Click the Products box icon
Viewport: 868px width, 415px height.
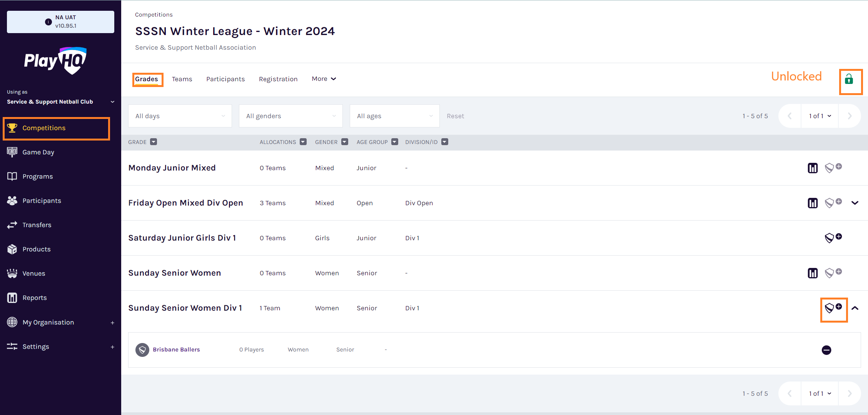pos(12,249)
